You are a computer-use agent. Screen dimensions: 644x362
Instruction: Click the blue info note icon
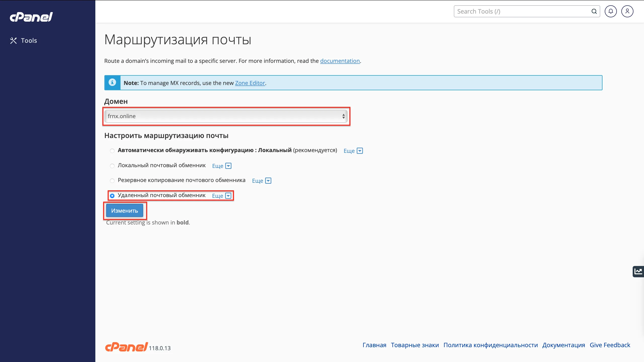112,82
